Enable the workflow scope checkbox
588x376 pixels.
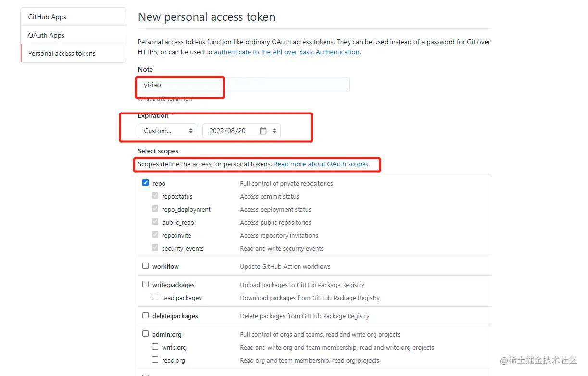pos(146,266)
